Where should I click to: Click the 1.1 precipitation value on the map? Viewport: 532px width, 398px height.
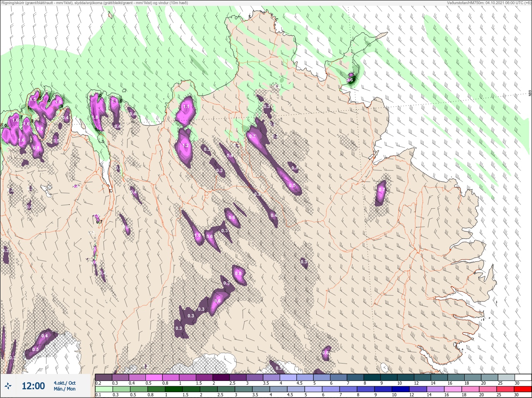point(186,107)
